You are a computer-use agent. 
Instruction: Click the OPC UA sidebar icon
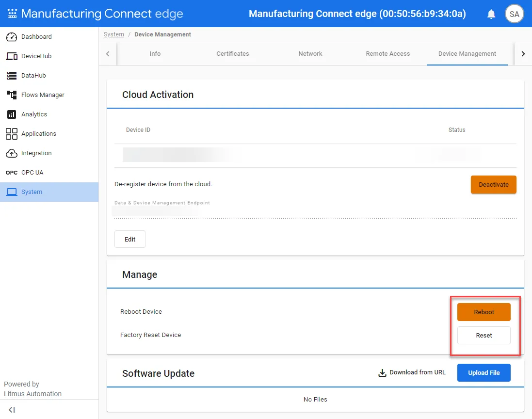pyautogui.click(x=12, y=172)
